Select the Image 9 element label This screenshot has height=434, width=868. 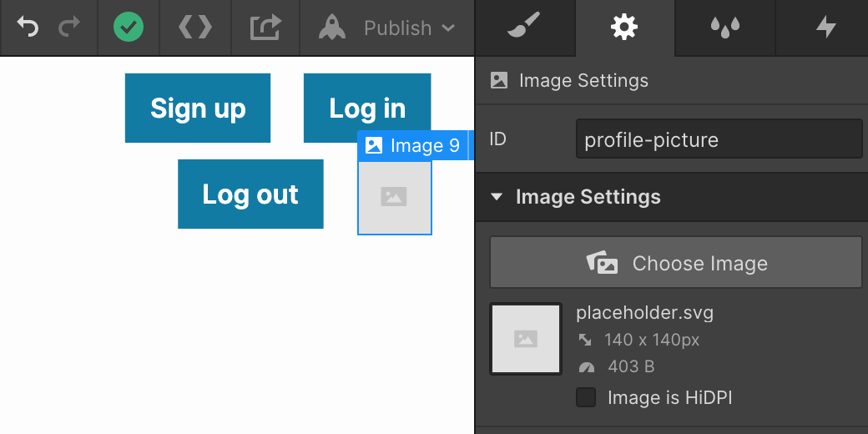[413, 145]
